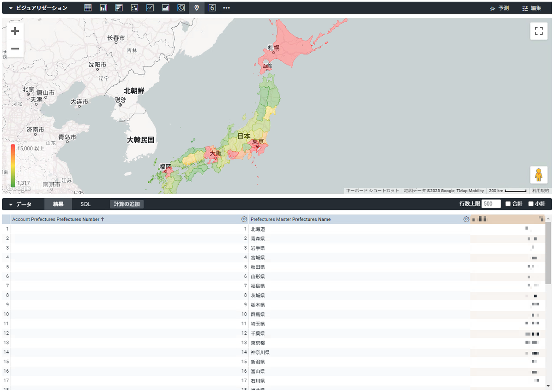Zoom in using the map plus control
The width and height of the screenshot is (554, 392).
pyautogui.click(x=15, y=31)
